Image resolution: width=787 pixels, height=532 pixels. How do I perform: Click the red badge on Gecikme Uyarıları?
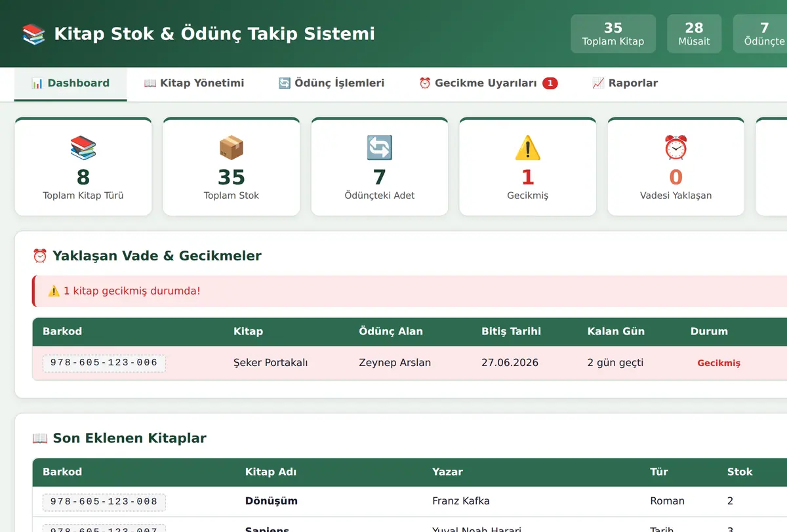click(x=550, y=83)
